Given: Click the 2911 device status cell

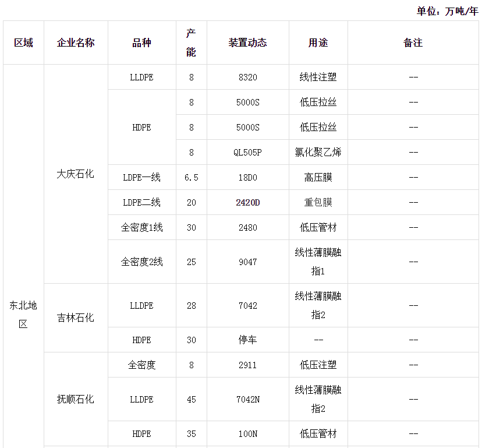Looking at the screenshot, I should 248,365.
